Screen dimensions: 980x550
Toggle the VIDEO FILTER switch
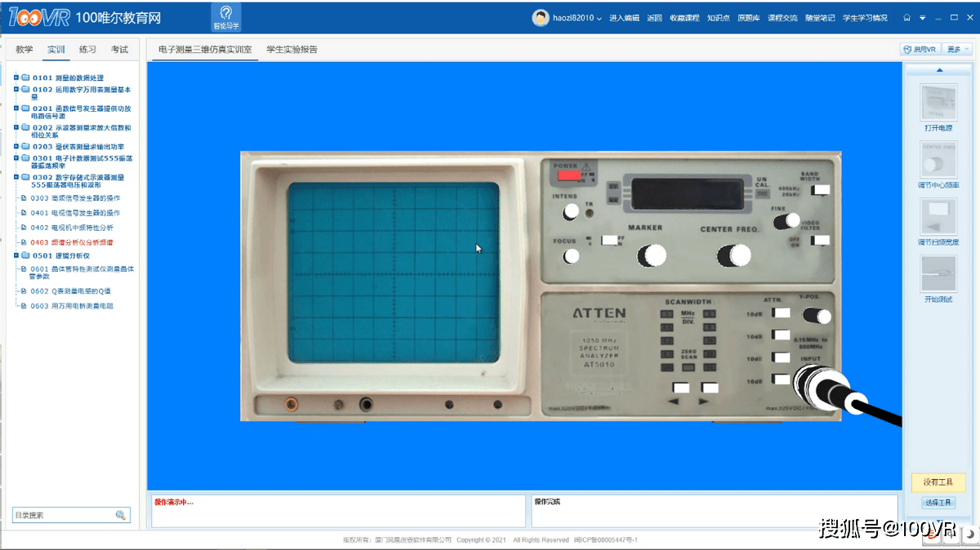(x=821, y=240)
